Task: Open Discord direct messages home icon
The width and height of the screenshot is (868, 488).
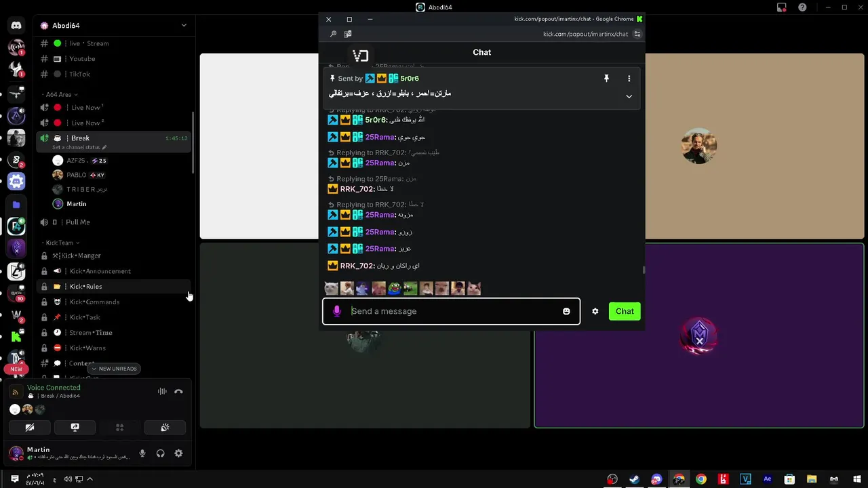Action: pos(16,25)
